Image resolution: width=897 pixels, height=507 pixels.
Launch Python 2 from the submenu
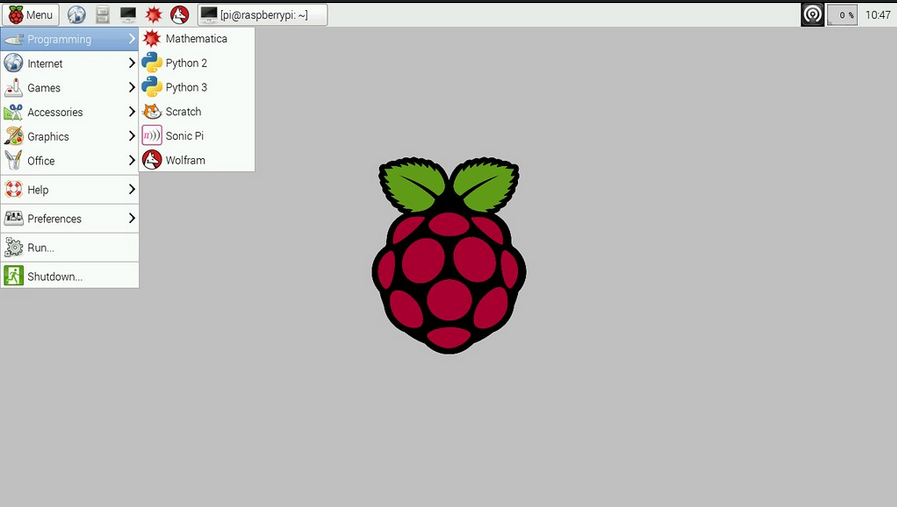tap(197, 63)
